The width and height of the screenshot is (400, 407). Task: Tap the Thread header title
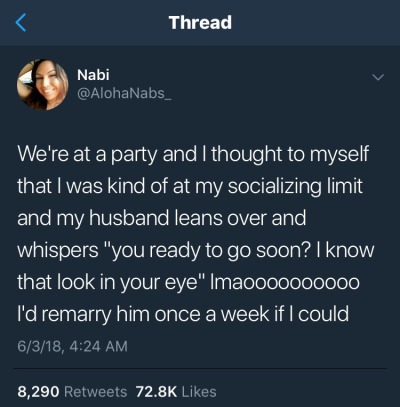pos(200,23)
